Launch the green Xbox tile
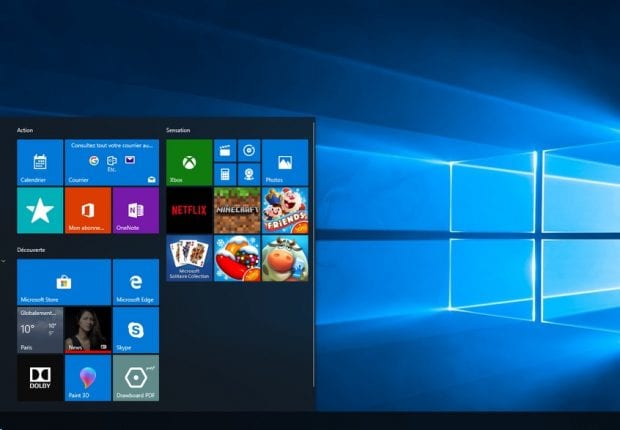Image resolution: width=620 pixels, height=430 pixels. point(189,162)
